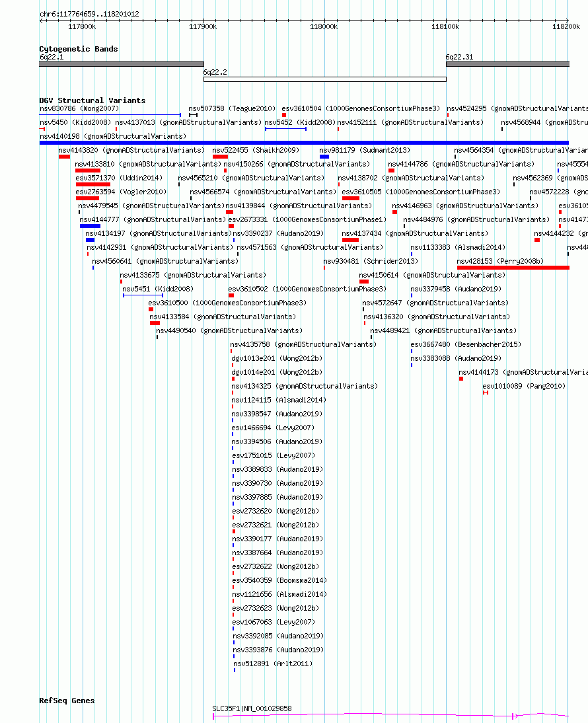
Task: Open esv2673331 (1000GenomesConsortiumPhase1) variant
Action: [307, 219]
